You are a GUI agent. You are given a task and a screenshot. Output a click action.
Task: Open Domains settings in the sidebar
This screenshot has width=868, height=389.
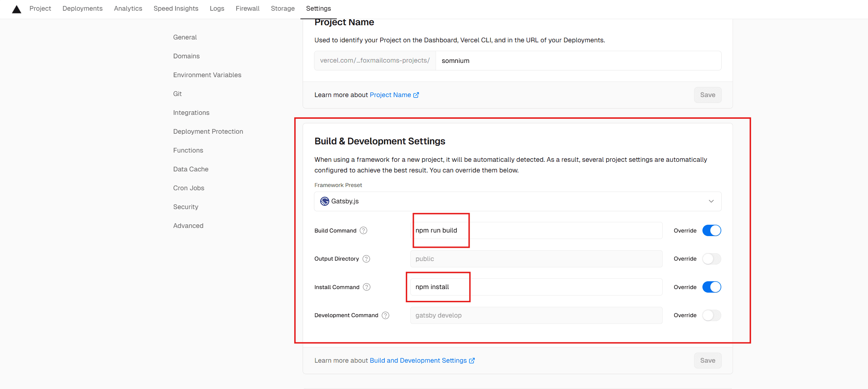coord(186,56)
